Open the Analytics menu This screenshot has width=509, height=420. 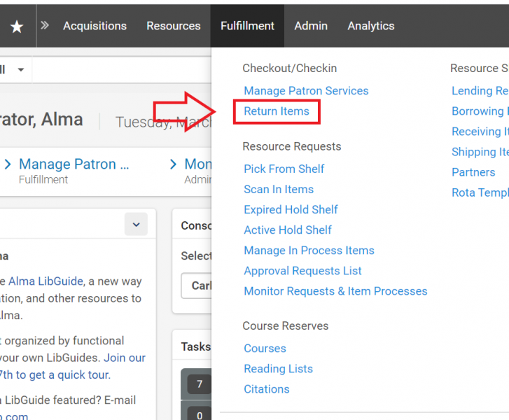coord(370,26)
